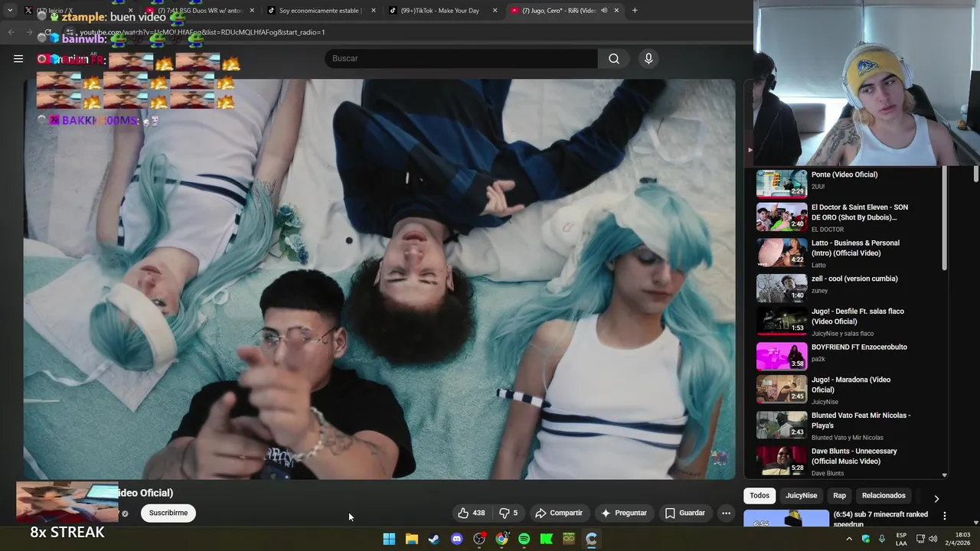Select the Todos filter chip
Screen dimensions: 980x551
pyautogui.click(x=759, y=495)
